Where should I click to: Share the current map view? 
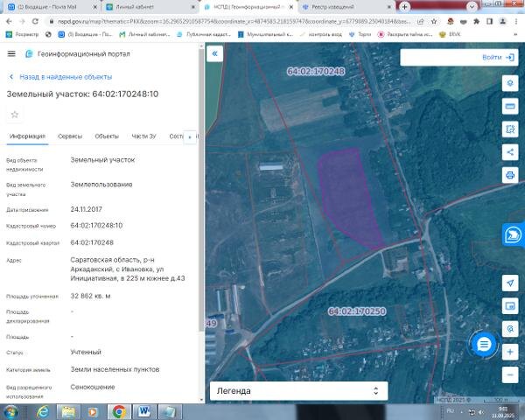tap(510, 152)
